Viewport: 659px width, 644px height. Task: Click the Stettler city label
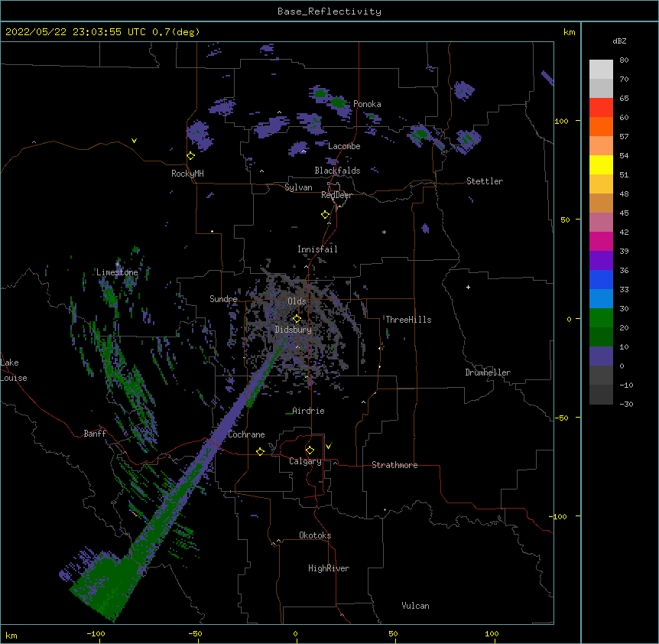tap(484, 181)
